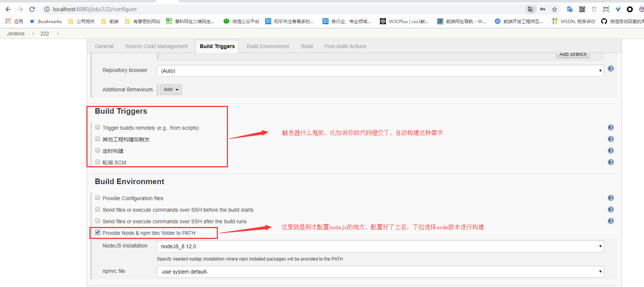Open the 微信公众平台 bookmark

coord(241,21)
